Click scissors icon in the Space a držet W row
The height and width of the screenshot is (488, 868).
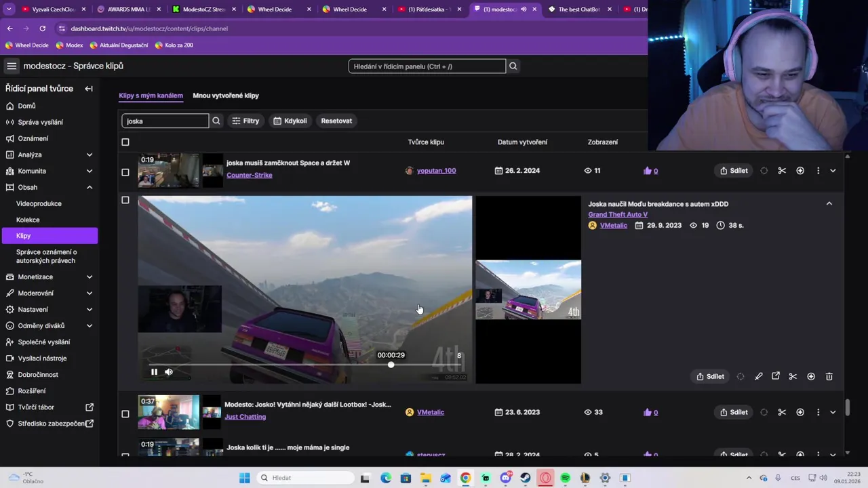782,171
